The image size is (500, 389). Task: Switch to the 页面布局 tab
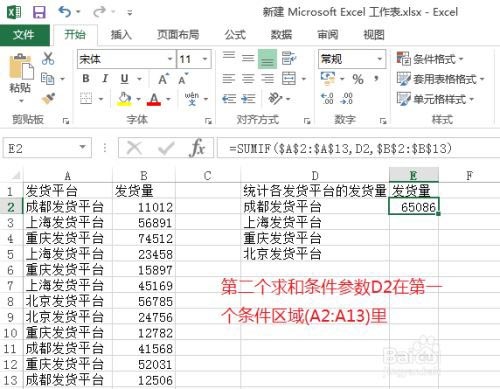[x=178, y=35]
